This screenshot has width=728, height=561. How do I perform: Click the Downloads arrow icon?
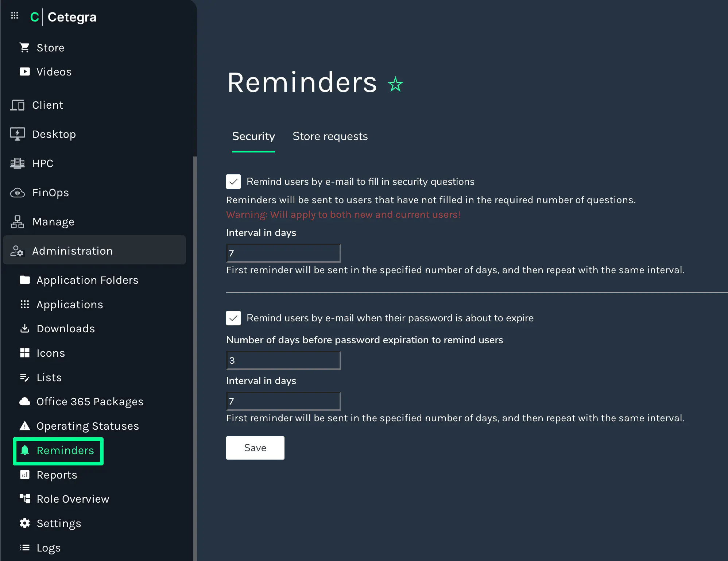(x=24, y=329)
